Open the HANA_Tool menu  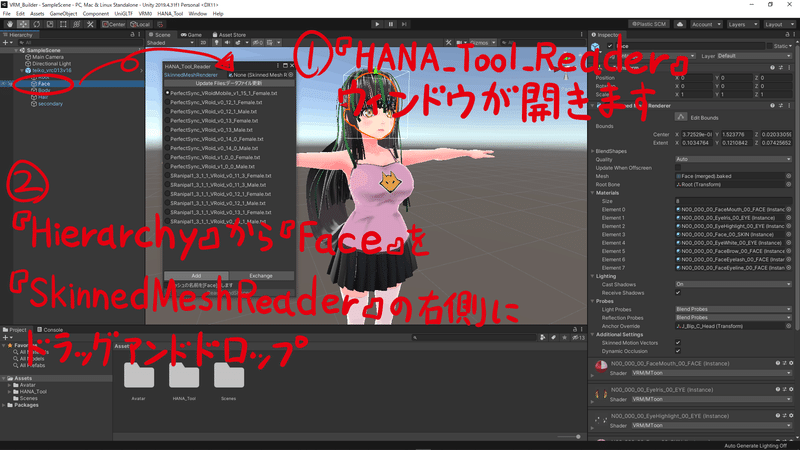coord(170,14)
